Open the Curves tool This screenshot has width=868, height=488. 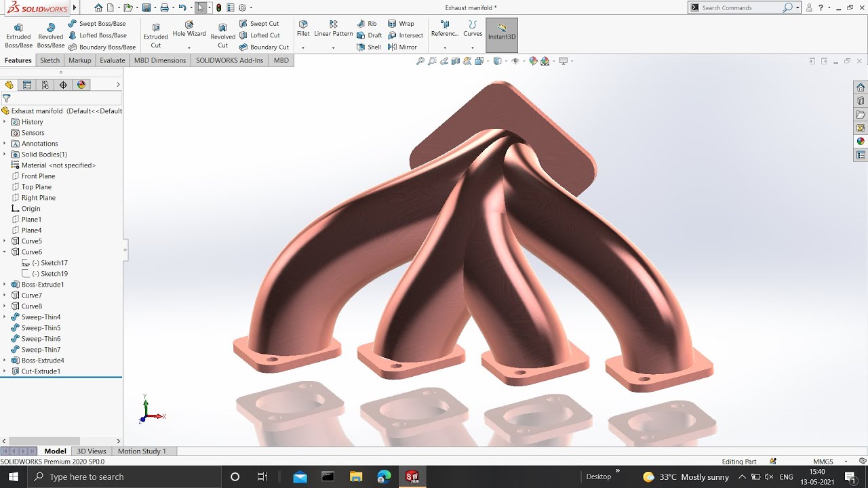(x=473, y=29)
